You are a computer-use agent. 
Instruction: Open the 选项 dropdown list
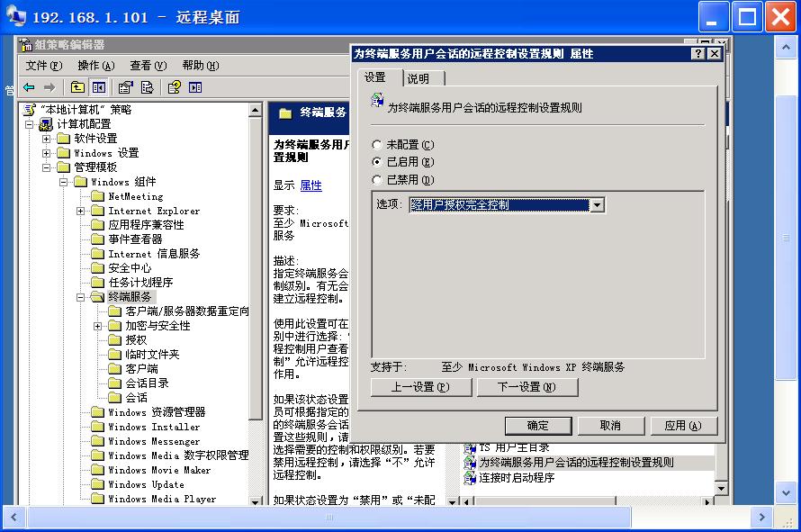pos(597,205)
